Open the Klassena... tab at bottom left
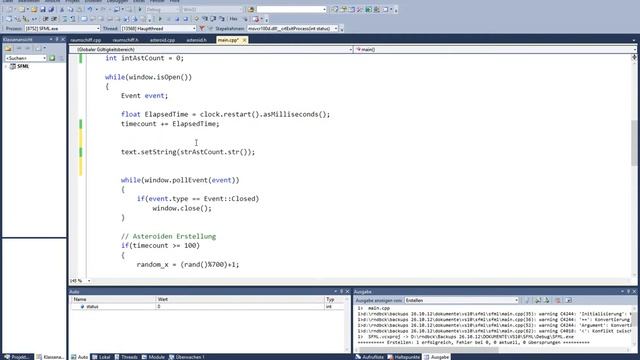 point(50,357)
